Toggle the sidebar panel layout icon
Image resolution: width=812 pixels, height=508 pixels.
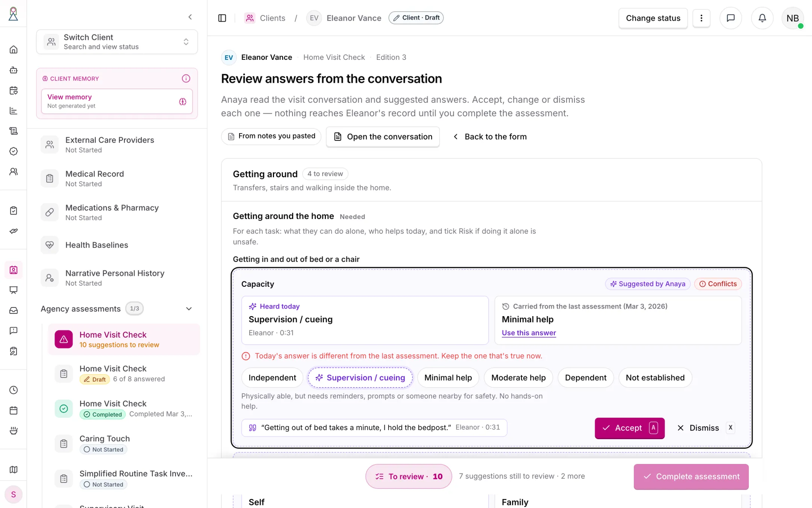click(222, 18)
